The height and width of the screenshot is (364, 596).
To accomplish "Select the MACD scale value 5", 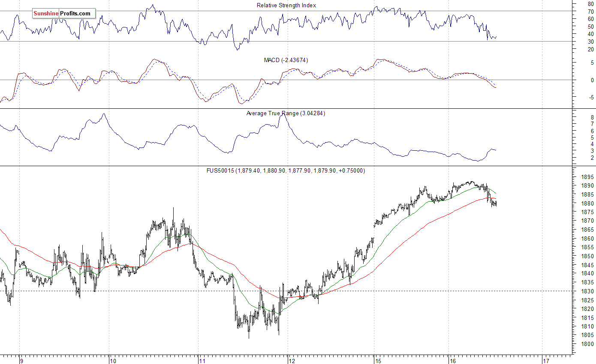I will click(x=592, y=63).
